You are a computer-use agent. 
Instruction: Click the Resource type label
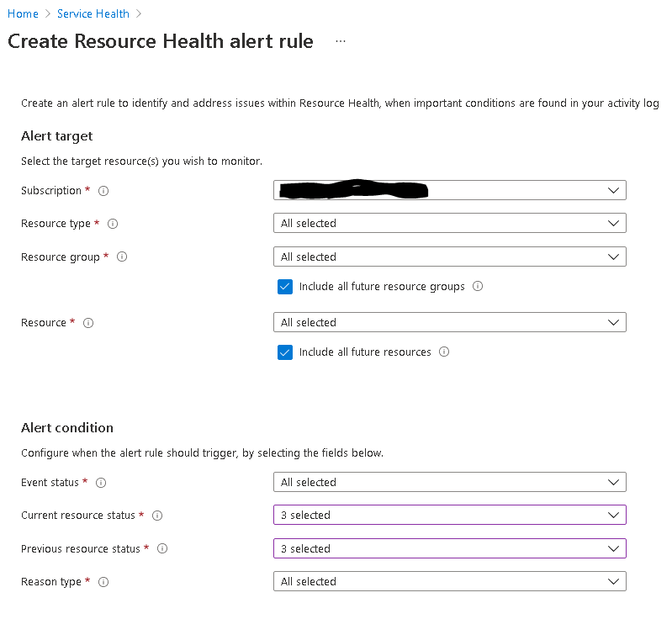click(56, 224)
